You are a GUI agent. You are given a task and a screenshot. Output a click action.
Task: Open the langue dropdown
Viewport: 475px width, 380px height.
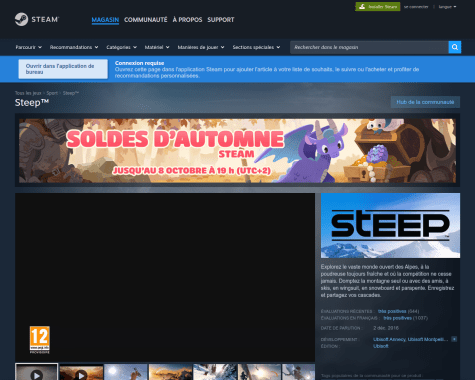tap(447, 7)
